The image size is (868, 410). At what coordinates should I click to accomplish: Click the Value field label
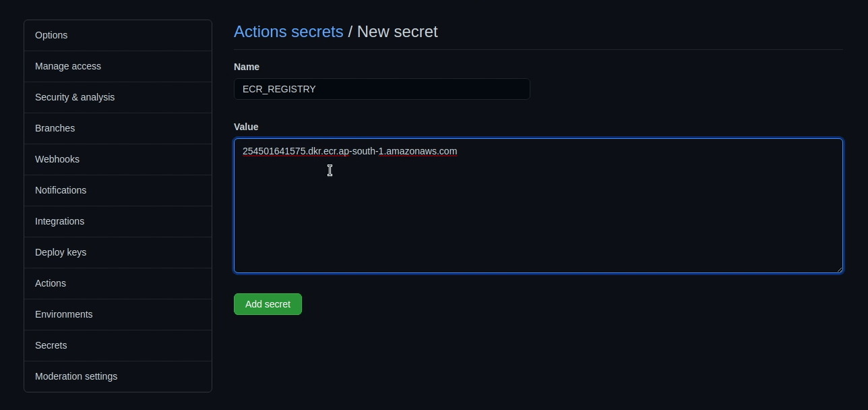(x=246, y=127)
